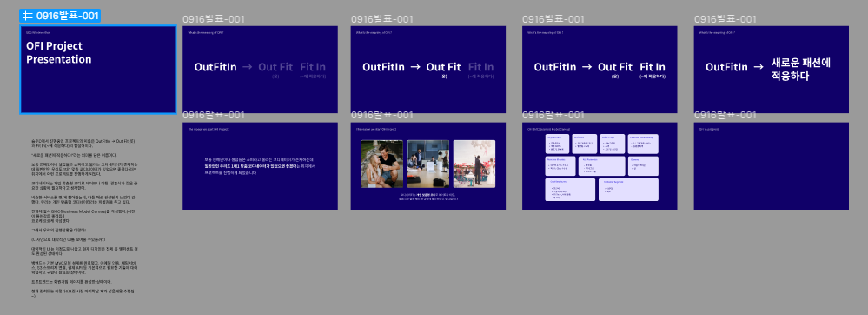868x315 pixels.
Task: Select the empty dark slide in bottom-right
Action: coord(772,166)
